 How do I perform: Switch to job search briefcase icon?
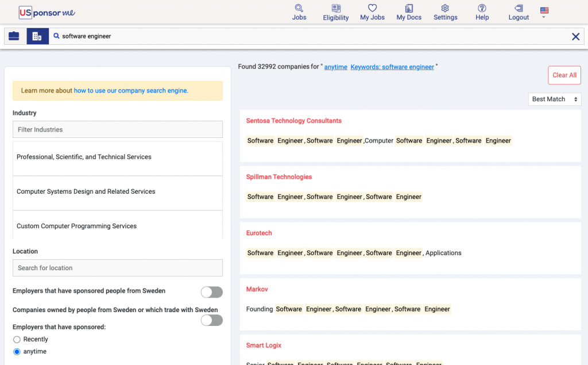pyautogui.click(x=14, y=36)
